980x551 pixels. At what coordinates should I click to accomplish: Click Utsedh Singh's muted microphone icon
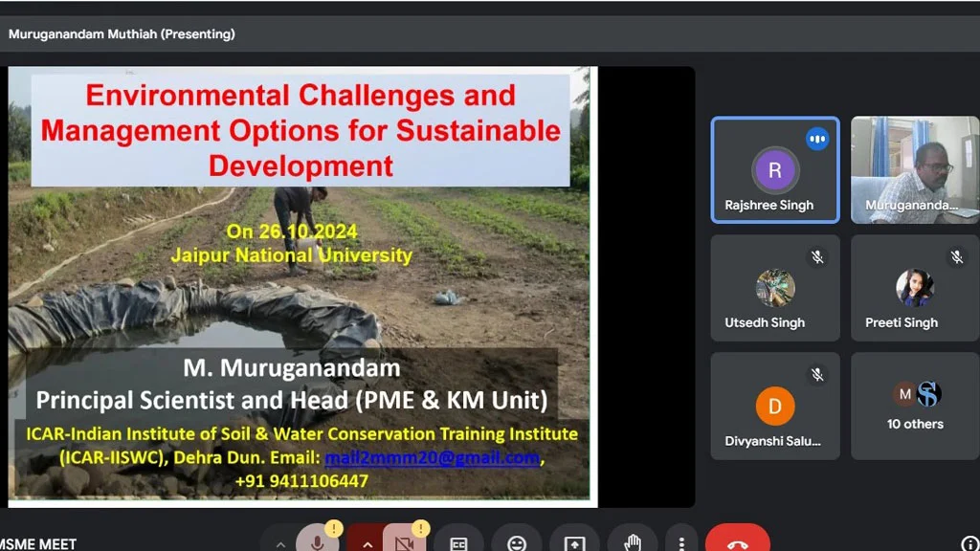point(817,256)
